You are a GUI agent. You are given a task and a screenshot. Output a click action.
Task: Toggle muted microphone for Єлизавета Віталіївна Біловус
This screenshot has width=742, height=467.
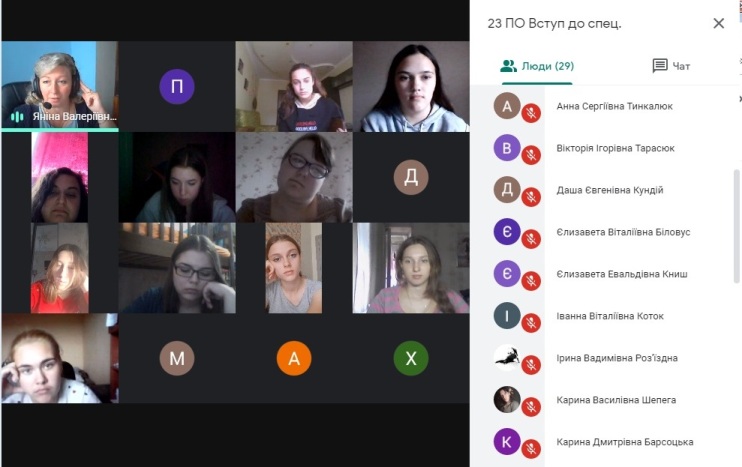(x=531, y=239)
